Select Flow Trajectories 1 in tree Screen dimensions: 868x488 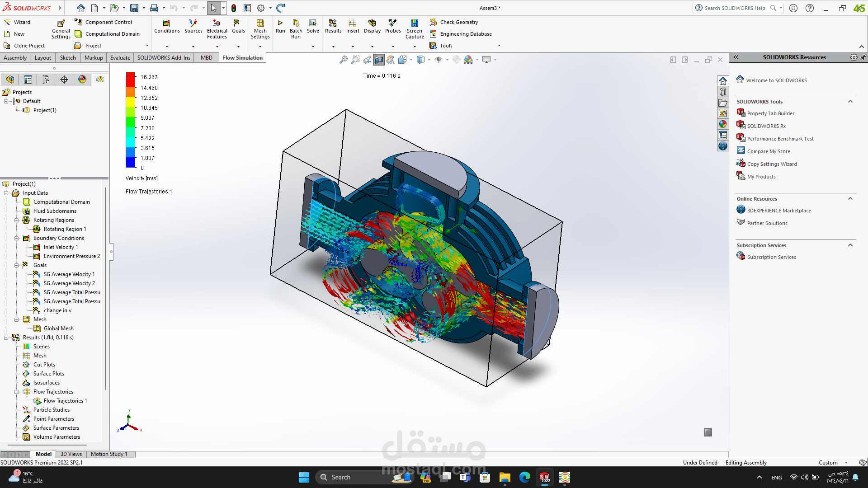pyautogui.click(x=65, y=401)
